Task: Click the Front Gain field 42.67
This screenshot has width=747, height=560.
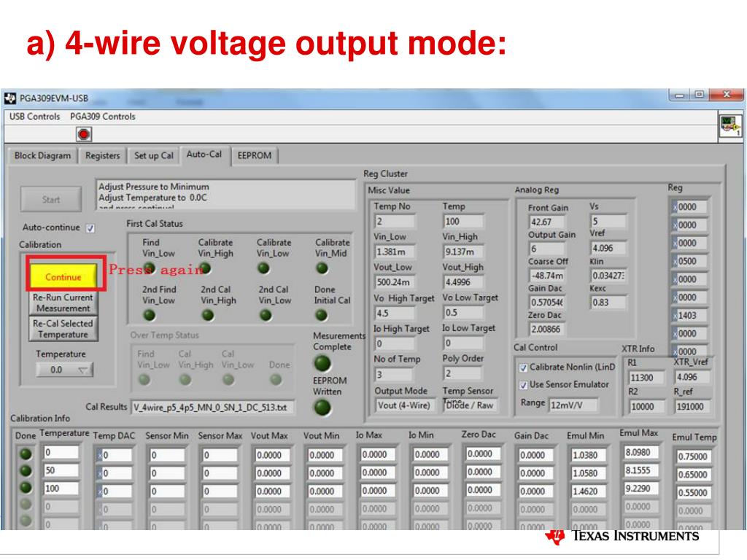Action: pyautogui.click(x=547, y=222)
